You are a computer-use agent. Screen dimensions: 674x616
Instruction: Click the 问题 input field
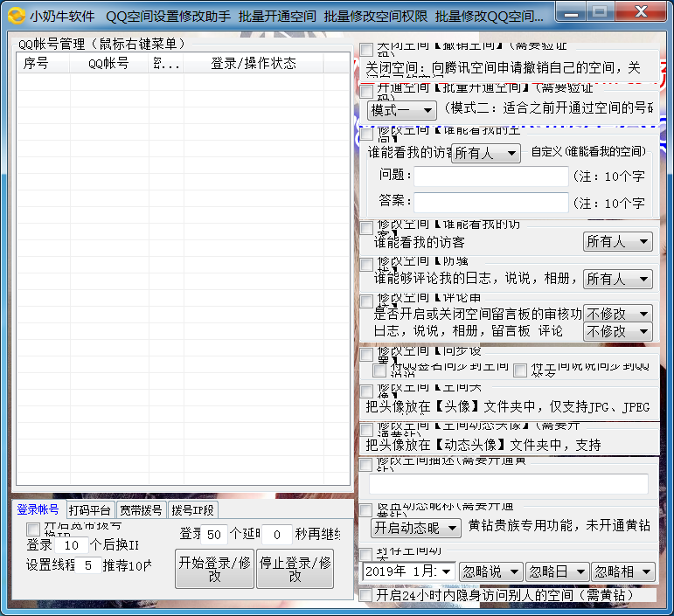click(x=491, y=176)
